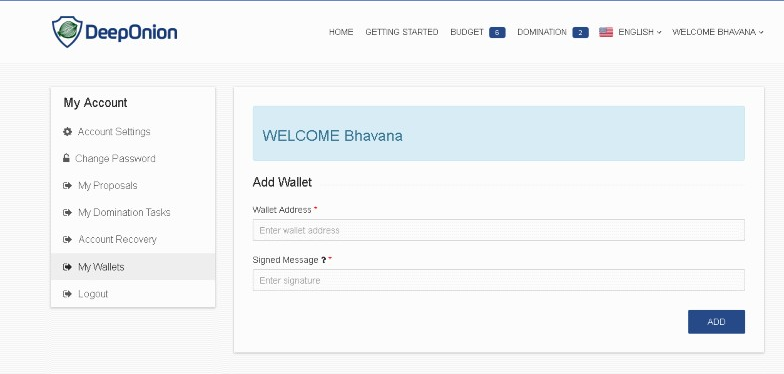Click the Signed Message help question mark
The width and height of the screenshot is (784, 374).
point(324,260)
